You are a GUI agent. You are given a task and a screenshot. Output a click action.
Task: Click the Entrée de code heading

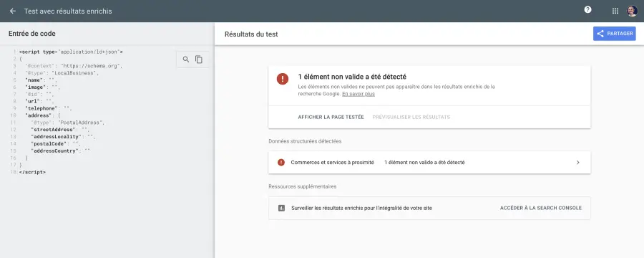32,34
